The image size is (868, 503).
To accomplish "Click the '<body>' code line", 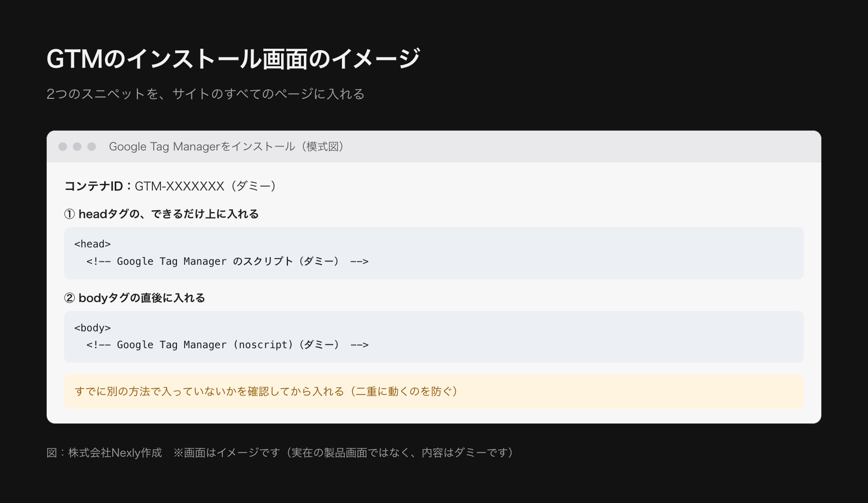I will pyautogui.click(x=93, y=328).
